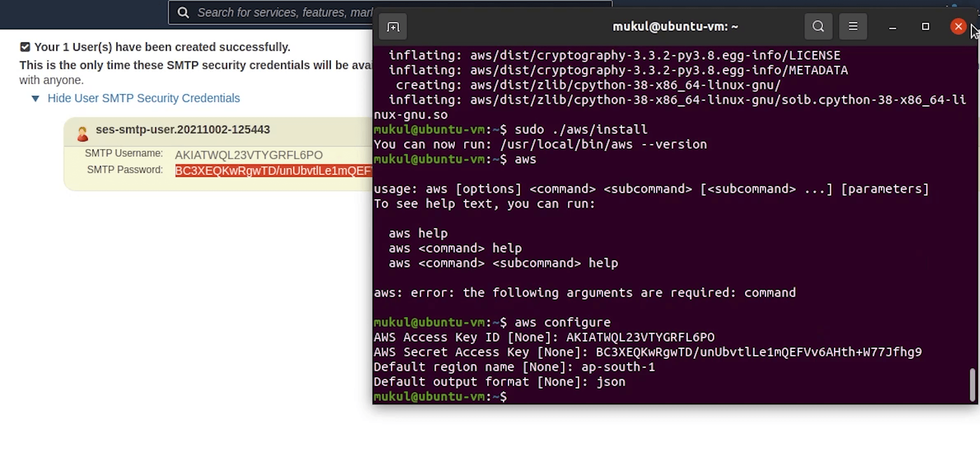Open the terminal hamburger menu
The image size is (980, 469).
[853, 27]
